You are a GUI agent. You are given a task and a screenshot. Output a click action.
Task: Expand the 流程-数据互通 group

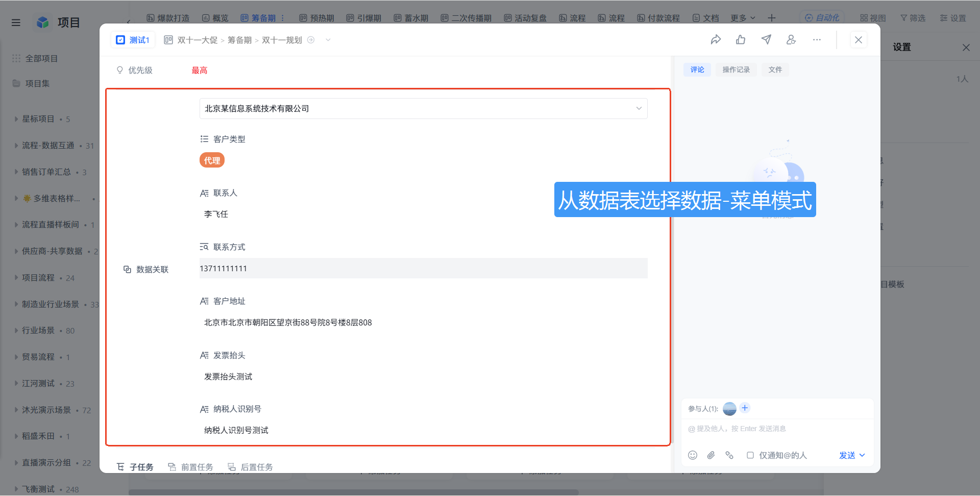tap(16, 145)
